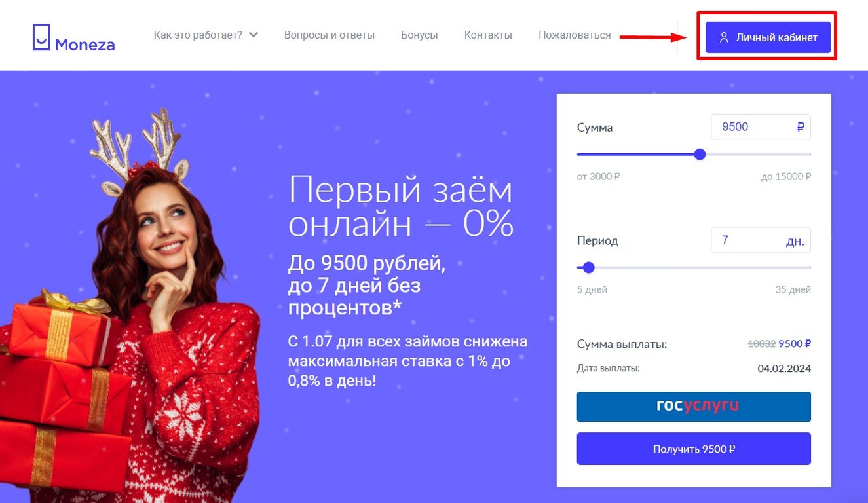Click the Moneza logo icon
This screenshot has height=503, width=868.
tap(41, 37)
